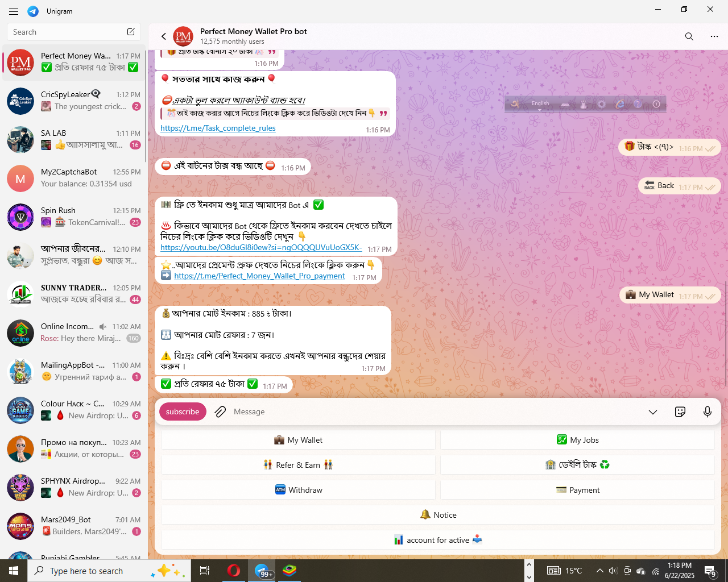Open the Colour Hack chat
The image size is (728, 582).
pos(73,410)
